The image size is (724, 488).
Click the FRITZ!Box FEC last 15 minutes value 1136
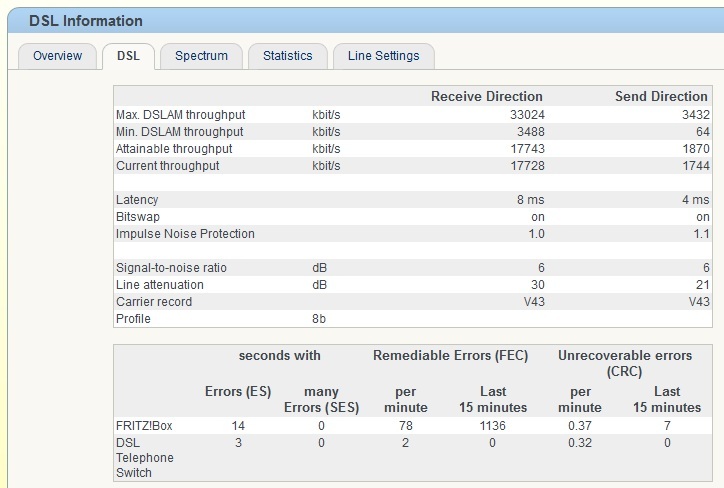click(493, 426)
